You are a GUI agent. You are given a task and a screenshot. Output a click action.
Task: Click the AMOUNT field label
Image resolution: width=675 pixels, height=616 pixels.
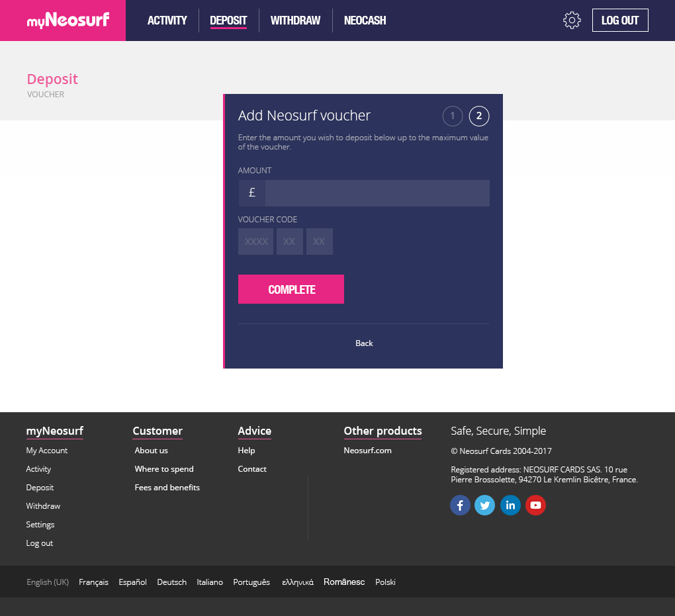point(254,171)
